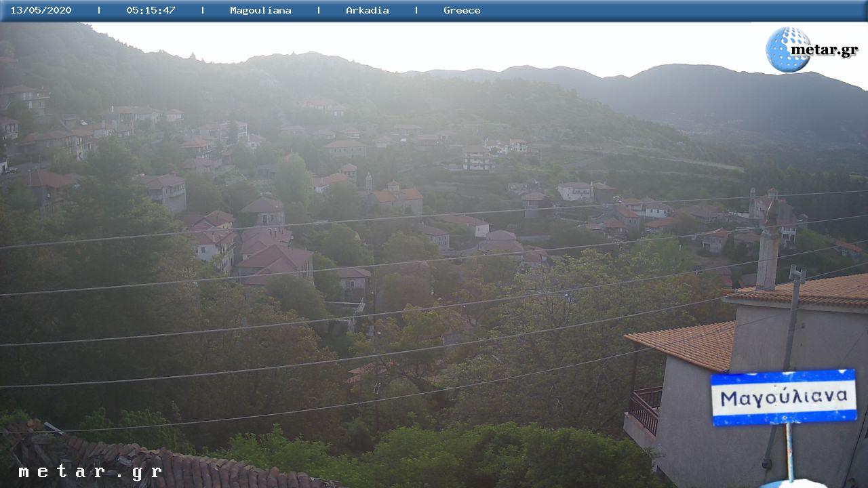Click the Arkadia region label
The height and width of the screenshot is (488, 868).
coord(368,10)
